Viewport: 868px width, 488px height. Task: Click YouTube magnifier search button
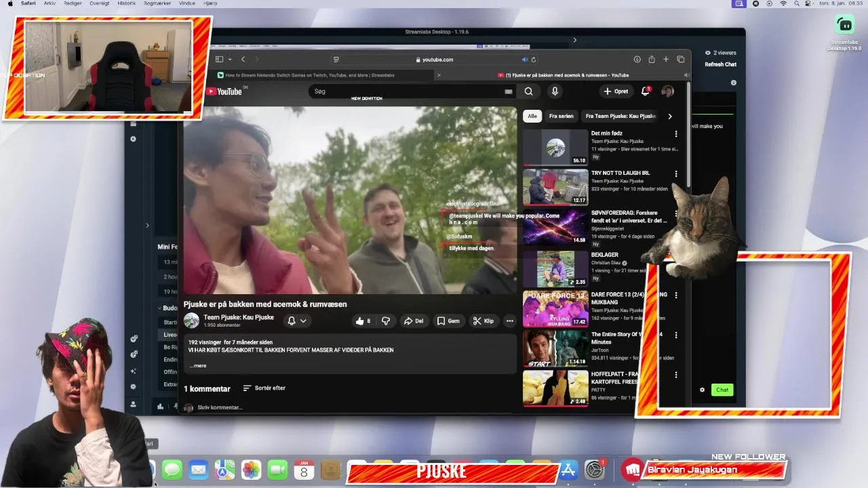pyautogui.click(x=528, y=91)
